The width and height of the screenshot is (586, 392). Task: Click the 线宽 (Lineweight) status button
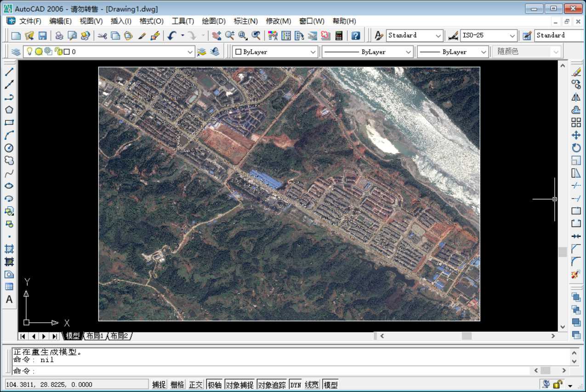pyautogui.click(x=312, y=385)
